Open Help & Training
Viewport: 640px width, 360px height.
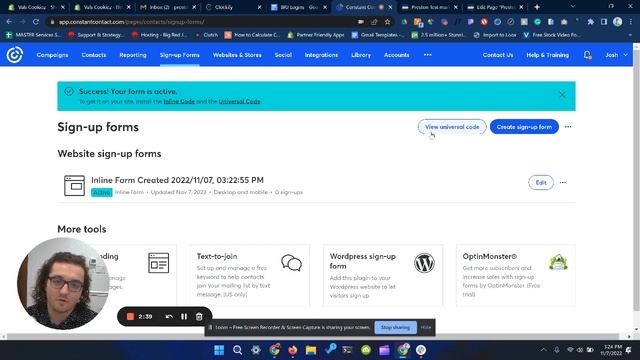coord(547,55)
